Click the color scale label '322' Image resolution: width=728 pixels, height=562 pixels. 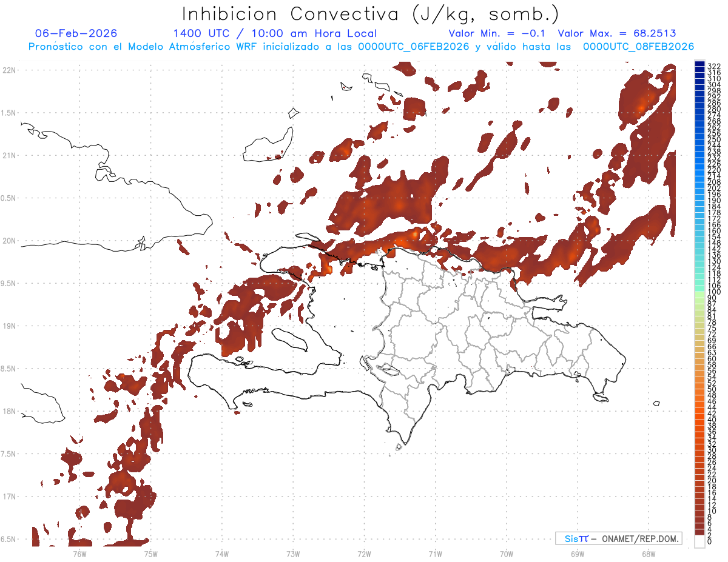[x=713, y=65]
